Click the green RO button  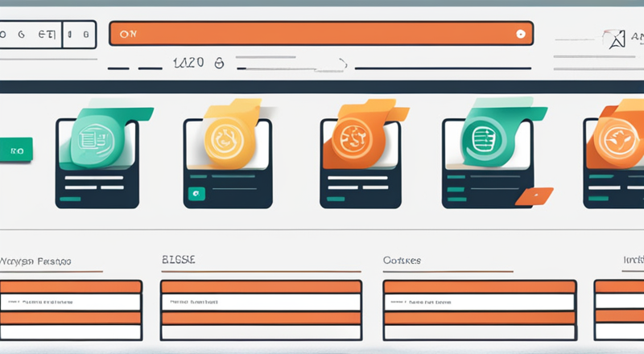16,150
